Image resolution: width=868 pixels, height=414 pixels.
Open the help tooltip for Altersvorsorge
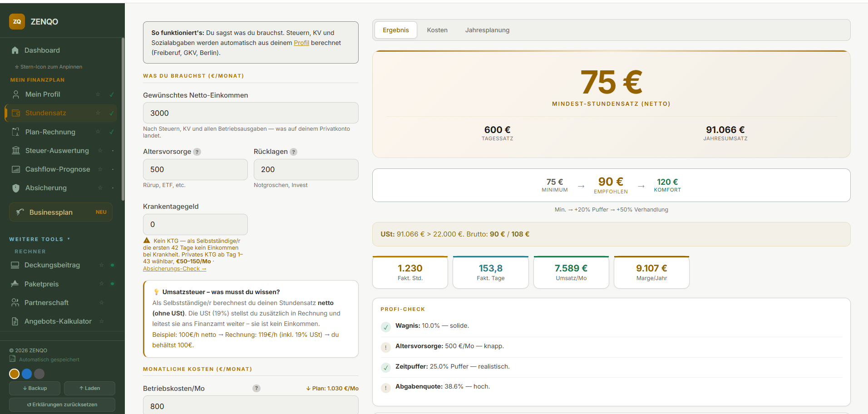pyautogui.click(x=197, y=152)
